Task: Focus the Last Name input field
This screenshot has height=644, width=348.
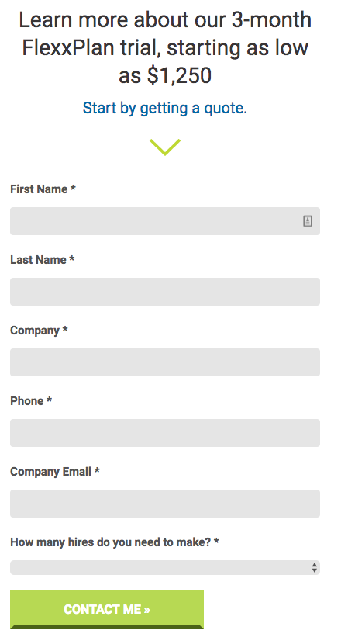Action: [165, 292]
